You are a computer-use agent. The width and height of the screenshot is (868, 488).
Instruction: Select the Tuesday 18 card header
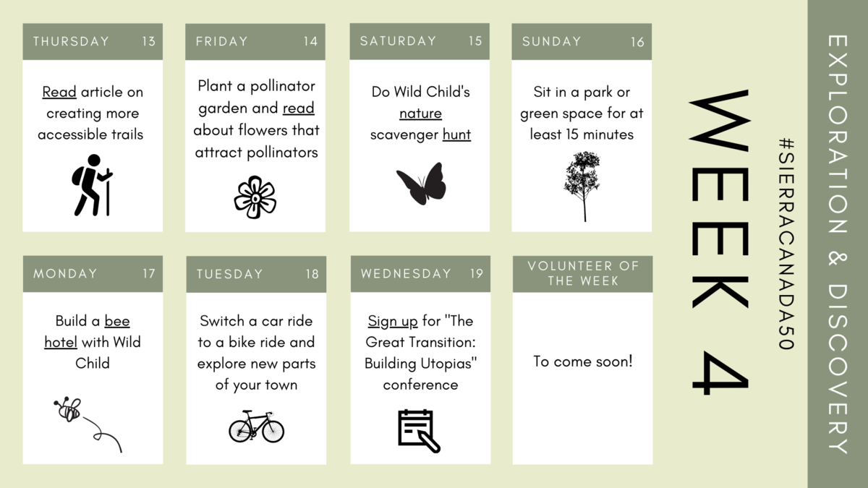(x=256, y=274)
